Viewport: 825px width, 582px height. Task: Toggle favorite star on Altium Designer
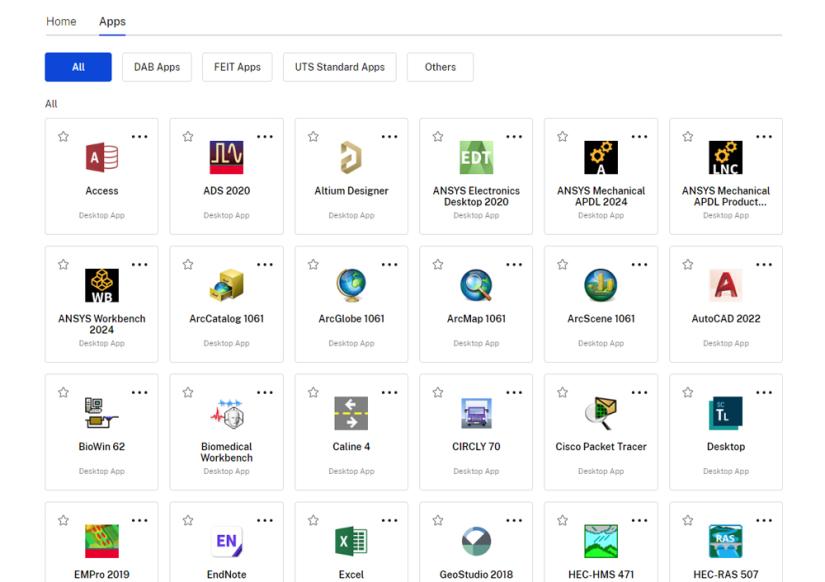pos(313,136)
